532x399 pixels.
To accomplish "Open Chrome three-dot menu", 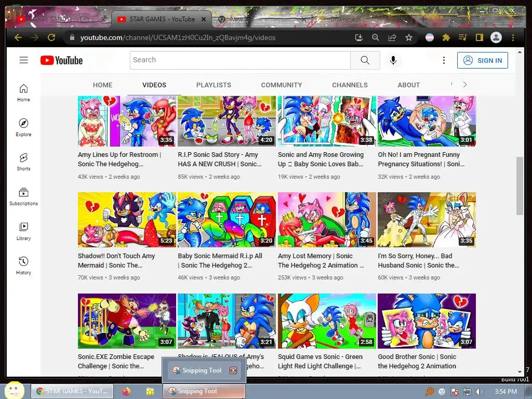I will pyautogui.click(x=513, y=37).
